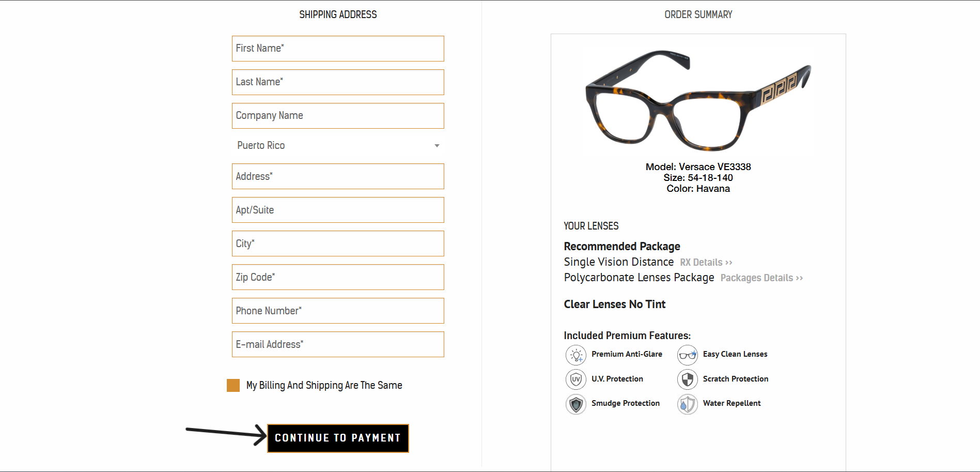This screenshot has width=980, height=472.
Task: Expand RX Details link
Action: (x=706, y=263)
